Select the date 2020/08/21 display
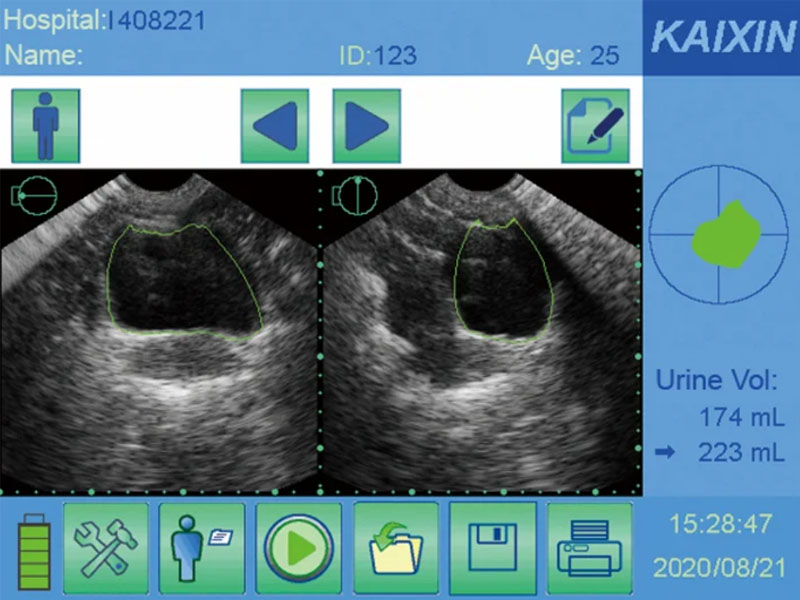The width and height of the screenshot is (800, 600). click(x=722, y=565)
